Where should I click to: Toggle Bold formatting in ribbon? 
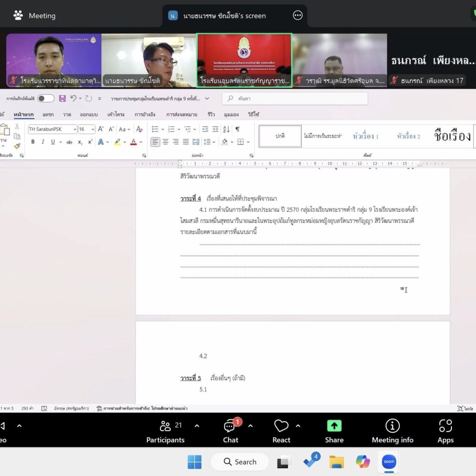tap(33, 142)
